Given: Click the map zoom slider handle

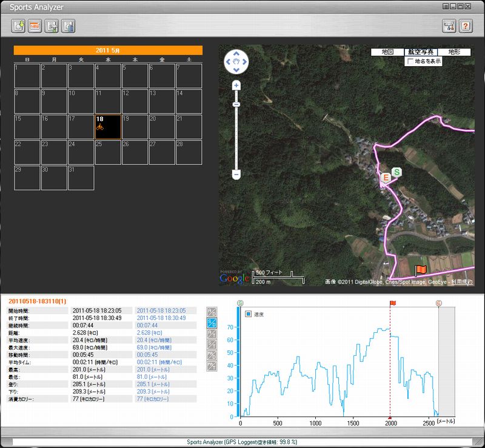Looking at the screenshot, I should (x=236, y=104).
